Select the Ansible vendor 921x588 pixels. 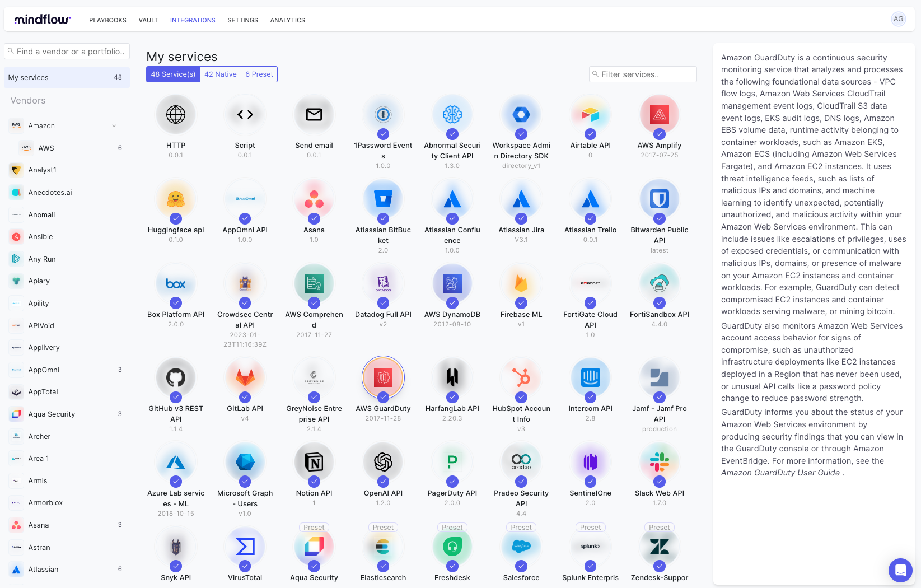click(67, 236)
